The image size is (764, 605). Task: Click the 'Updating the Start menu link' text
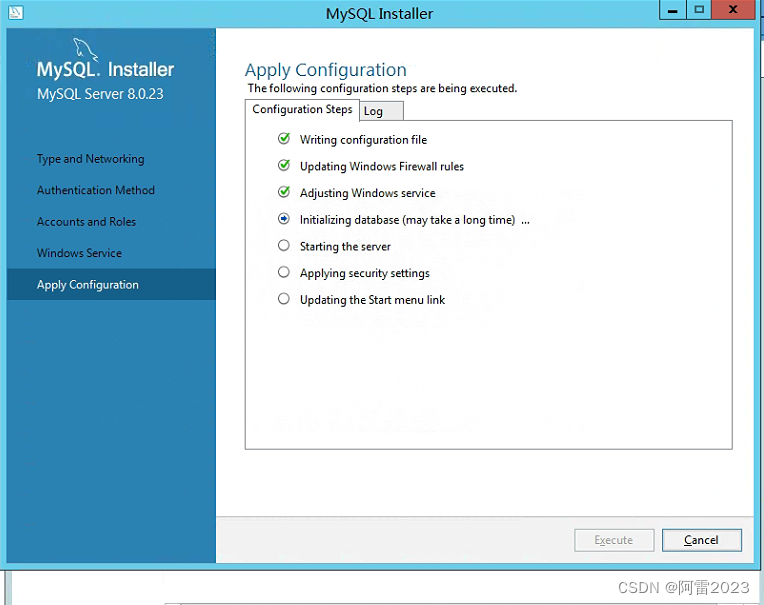[373, 300]
